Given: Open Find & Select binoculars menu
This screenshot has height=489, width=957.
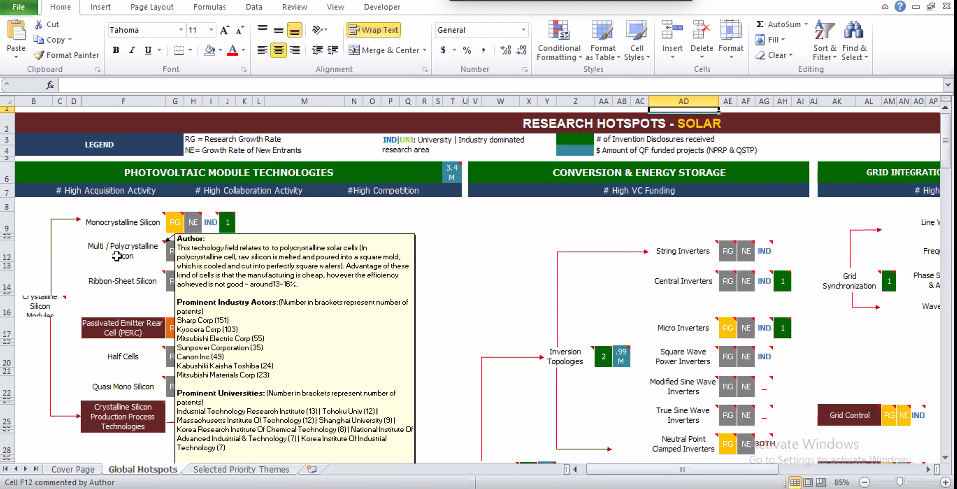Looking at the screenshot, I should pos(854,40).
